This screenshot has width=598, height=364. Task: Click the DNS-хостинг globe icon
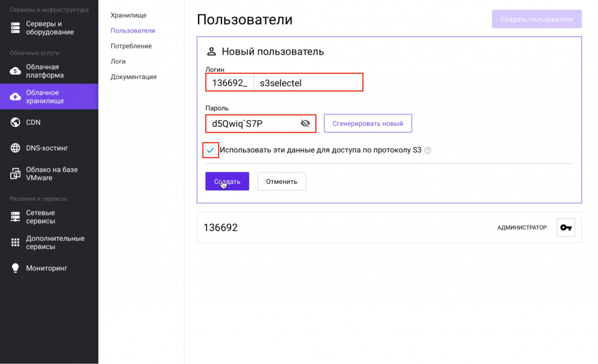click(15, 148)
